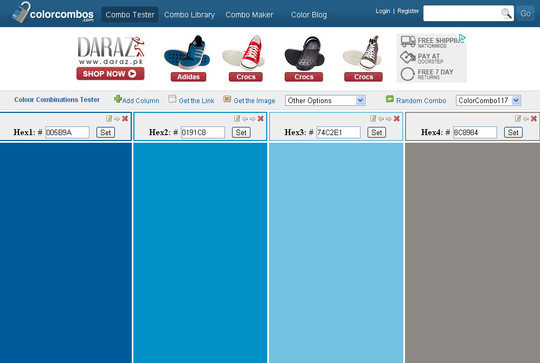Screen dimensions: 540x363
Task: Click the Random Combo link
Action: point(421,101)
